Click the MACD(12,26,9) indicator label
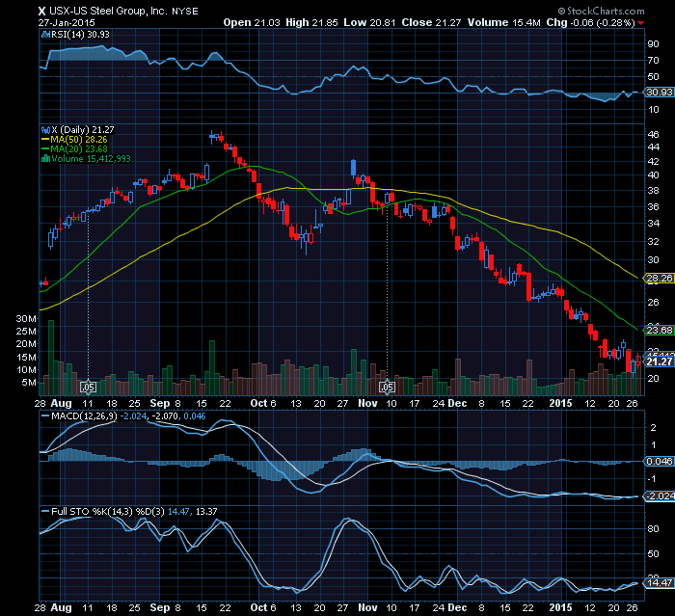This screenshot has width=675, height=616. pos(84,416)
